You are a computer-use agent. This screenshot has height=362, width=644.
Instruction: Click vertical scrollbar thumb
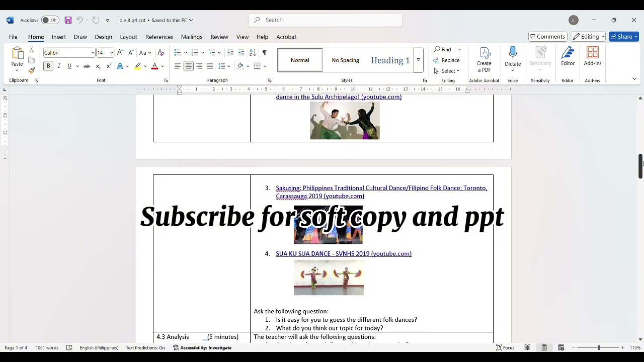tap(640, 166)
